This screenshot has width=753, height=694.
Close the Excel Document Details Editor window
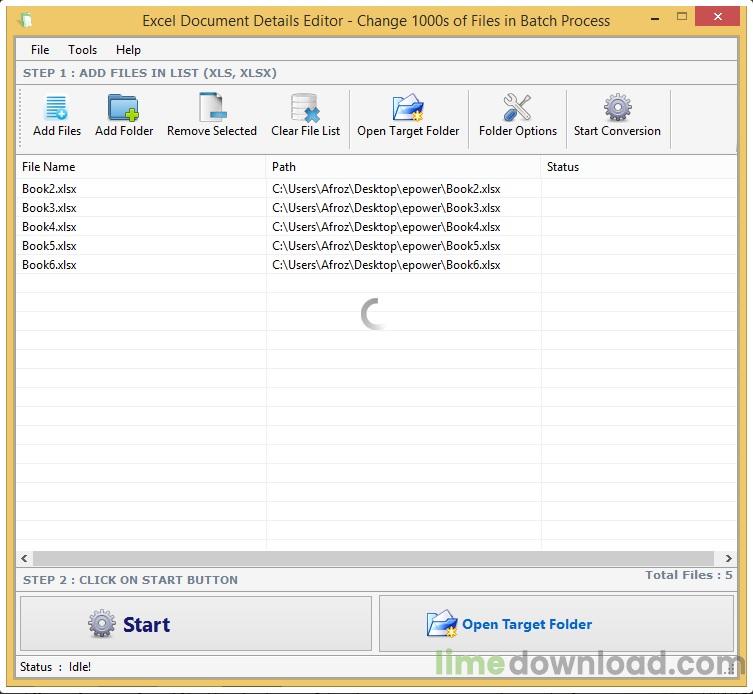717,17
